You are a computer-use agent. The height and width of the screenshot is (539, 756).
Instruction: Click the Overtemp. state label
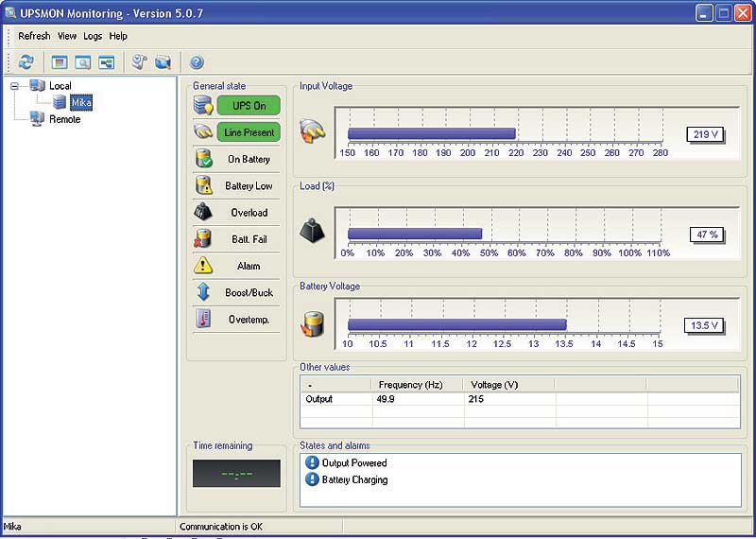(x=249, y=320)
